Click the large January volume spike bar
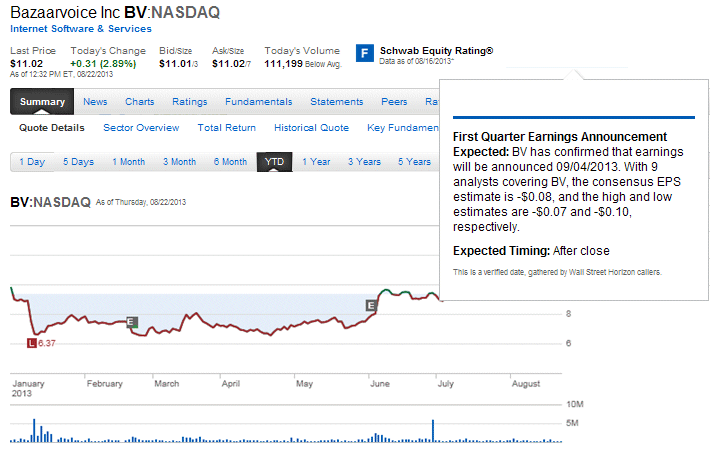The height and width of the screenshot is (452, 714). coord(34,430)
